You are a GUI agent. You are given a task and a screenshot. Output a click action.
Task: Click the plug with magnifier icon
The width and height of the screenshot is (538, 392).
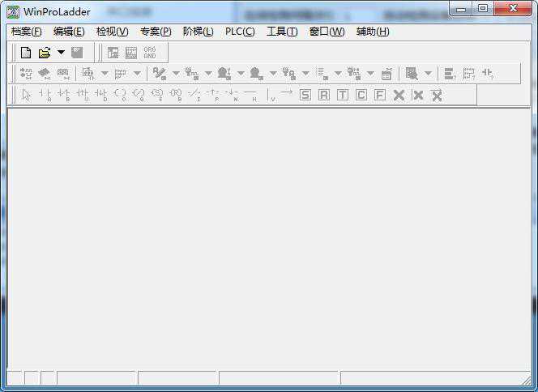tap(289, 74)
